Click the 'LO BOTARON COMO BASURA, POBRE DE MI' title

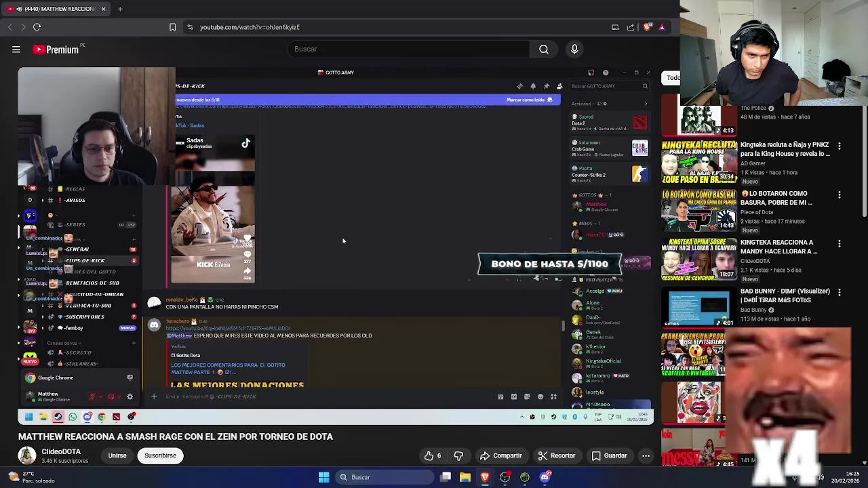[776, 198]
